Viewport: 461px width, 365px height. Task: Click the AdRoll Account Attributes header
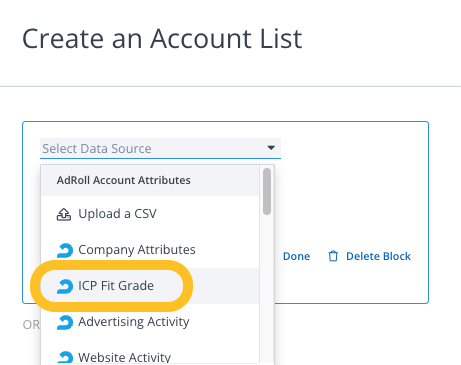[x=150, y=180]
